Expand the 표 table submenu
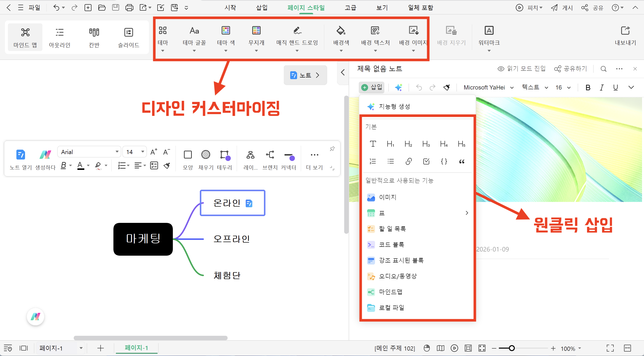Image resolution: width=644 pixels, height=356 pixels. click(x=466, y=213)
